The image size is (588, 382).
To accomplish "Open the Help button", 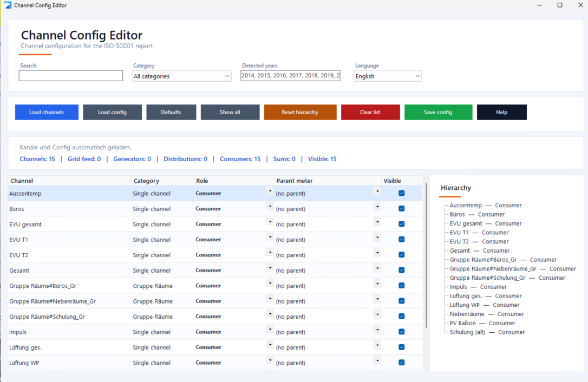I will pos(502,113).
